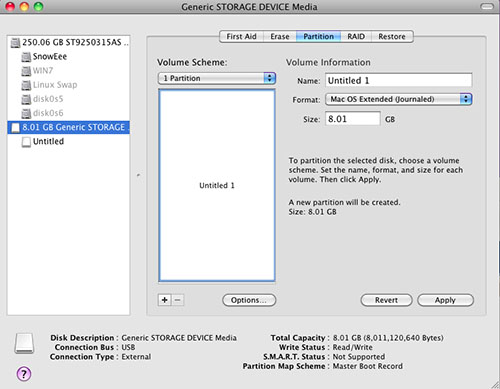Viewport: 500px width, 389px height.
Task: Switch to the Erase tab
Action: 280,36
